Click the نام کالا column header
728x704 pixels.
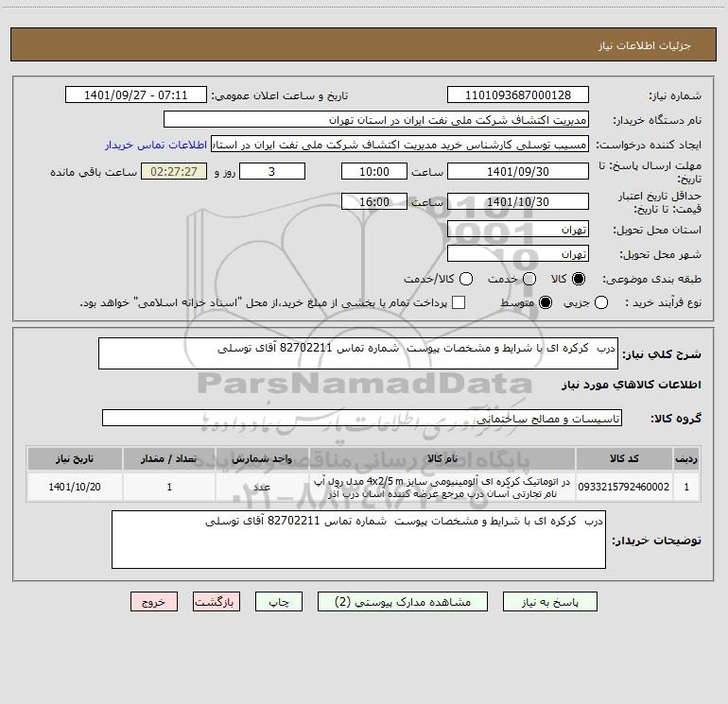(x=442, y=458)
